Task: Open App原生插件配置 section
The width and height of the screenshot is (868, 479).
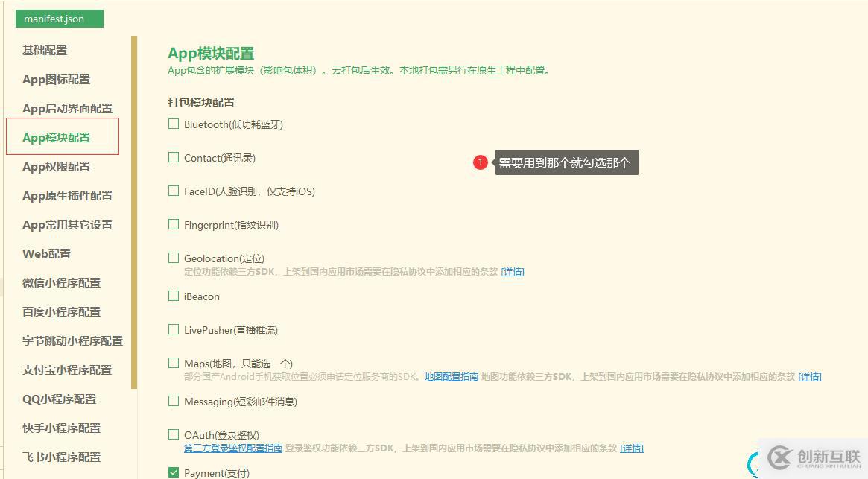Action: click(x=67, y=195)
